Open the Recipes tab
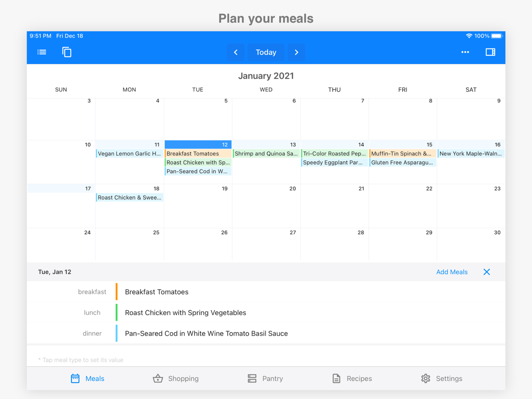This screenshot has width=532, height=399. [352, 379]
